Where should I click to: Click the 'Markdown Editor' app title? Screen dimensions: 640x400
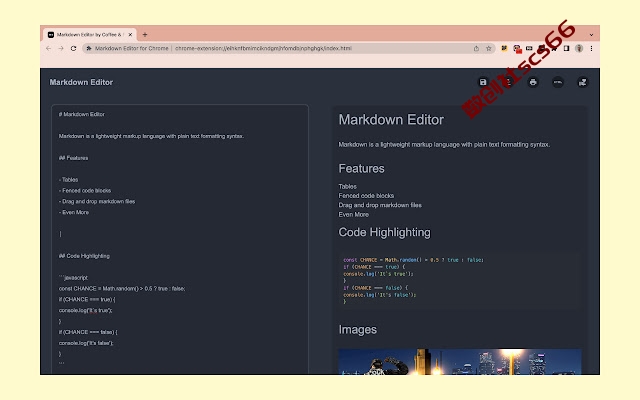[x=81, y=82]
